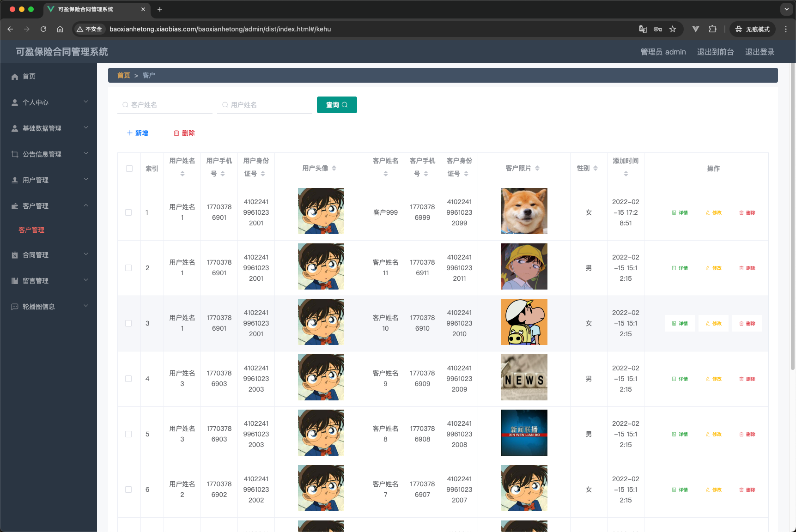The width and height of the screenshot is (796, 532).
Task: Sort 客户照片 column with sort arrows
Action: click(x=537, y=168)
